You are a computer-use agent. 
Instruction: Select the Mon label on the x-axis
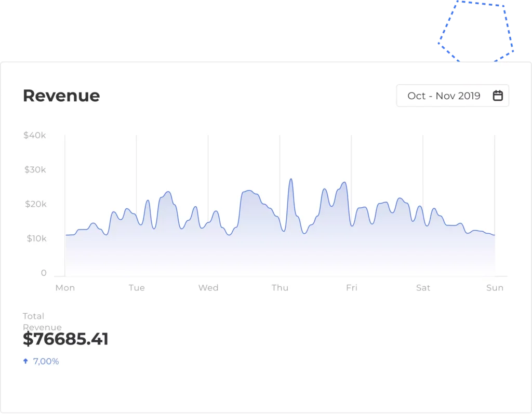(x=65, y=288)
